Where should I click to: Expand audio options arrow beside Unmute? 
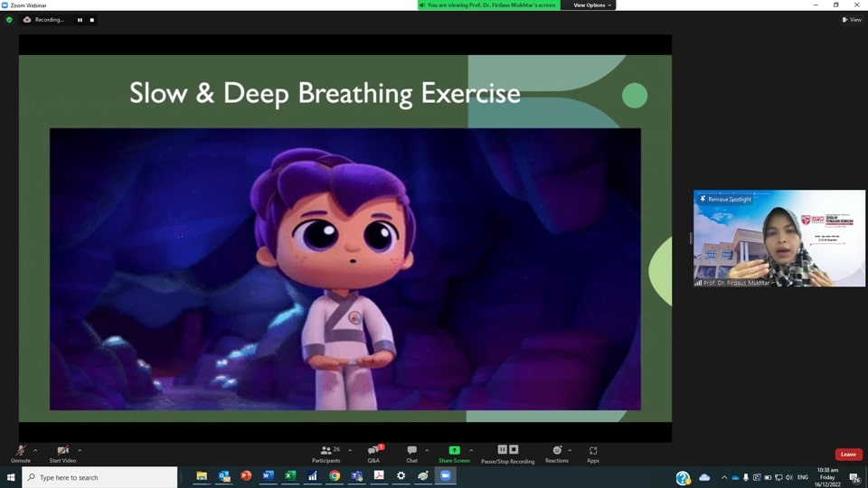35,450
